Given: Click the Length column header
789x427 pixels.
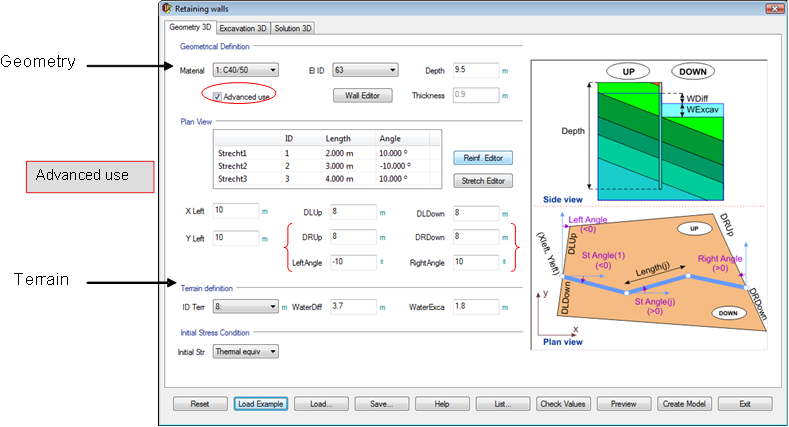Looking at the screenshot, I should point(349,138).
